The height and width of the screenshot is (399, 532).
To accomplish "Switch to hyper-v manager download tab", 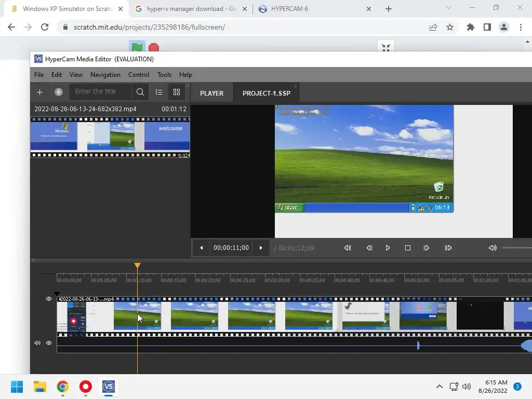I will point(191,9).
